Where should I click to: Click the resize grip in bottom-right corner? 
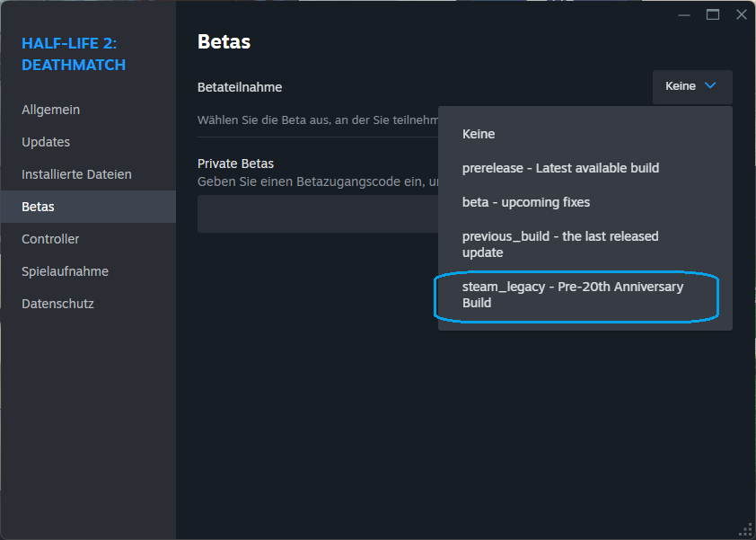(x=746, y=530)
